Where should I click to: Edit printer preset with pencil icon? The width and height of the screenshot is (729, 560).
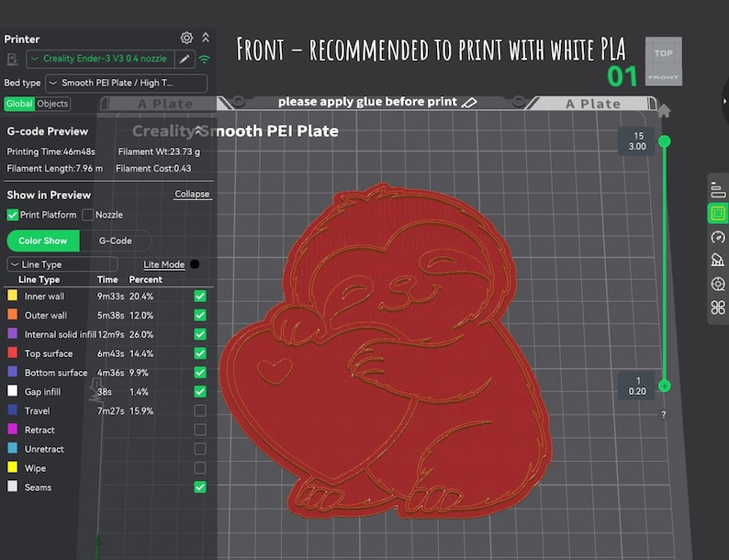click(185, 59)
